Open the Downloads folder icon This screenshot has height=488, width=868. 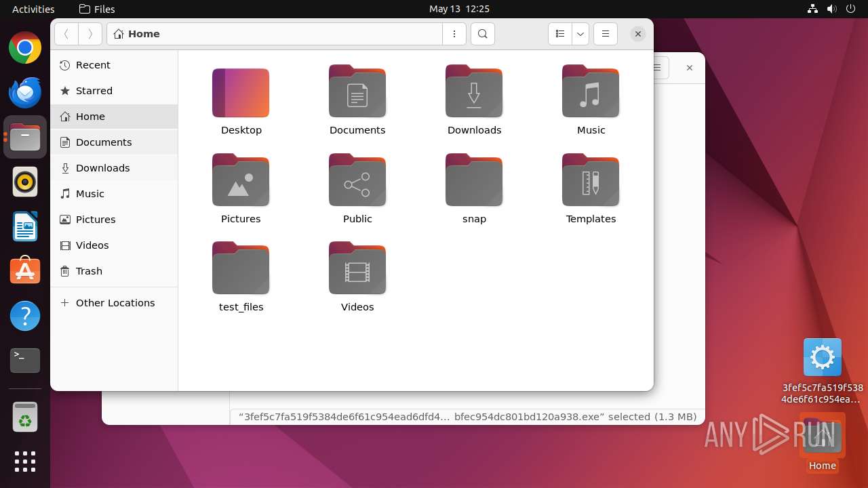tap(474, 91)
